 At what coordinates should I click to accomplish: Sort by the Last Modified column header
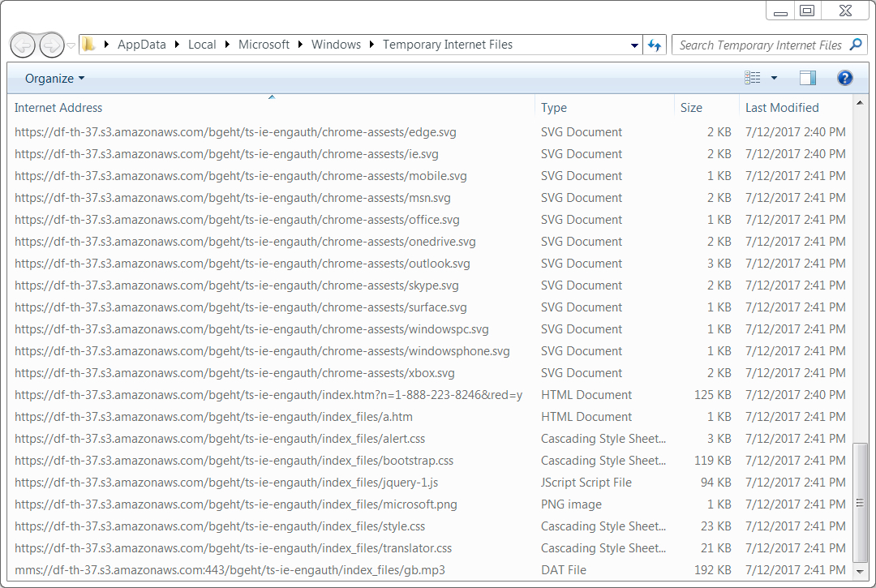[x=797, y=108]
